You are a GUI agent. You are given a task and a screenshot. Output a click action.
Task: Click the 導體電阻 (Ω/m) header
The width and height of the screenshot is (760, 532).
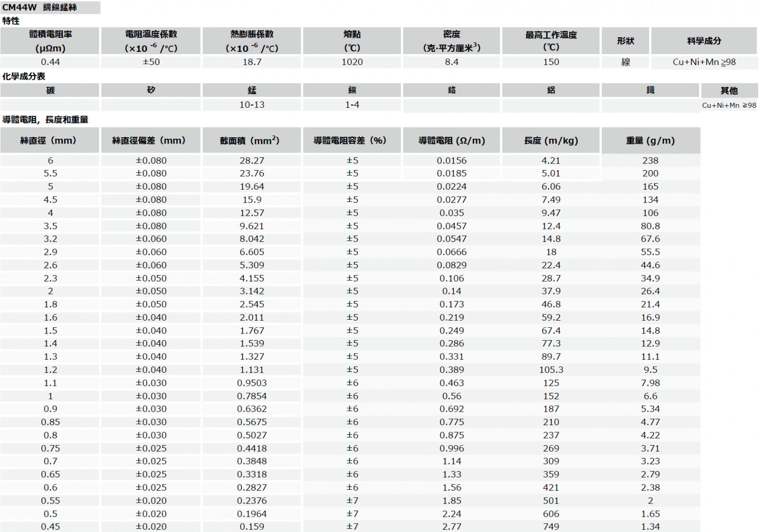point(452,141)
